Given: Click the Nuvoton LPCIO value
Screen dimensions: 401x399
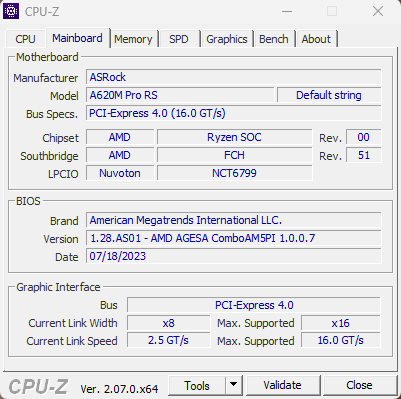Looking at the screenshot, I should coord(120,173).
